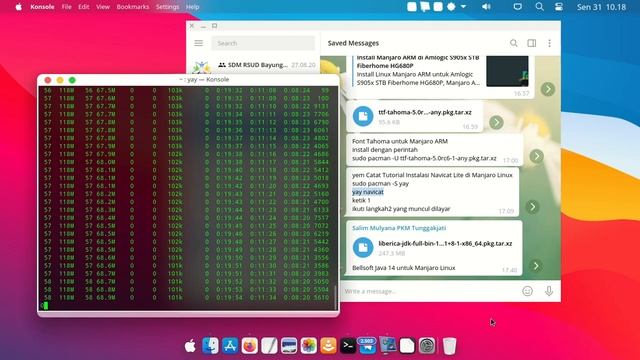Open Help menu

[192, 7]
